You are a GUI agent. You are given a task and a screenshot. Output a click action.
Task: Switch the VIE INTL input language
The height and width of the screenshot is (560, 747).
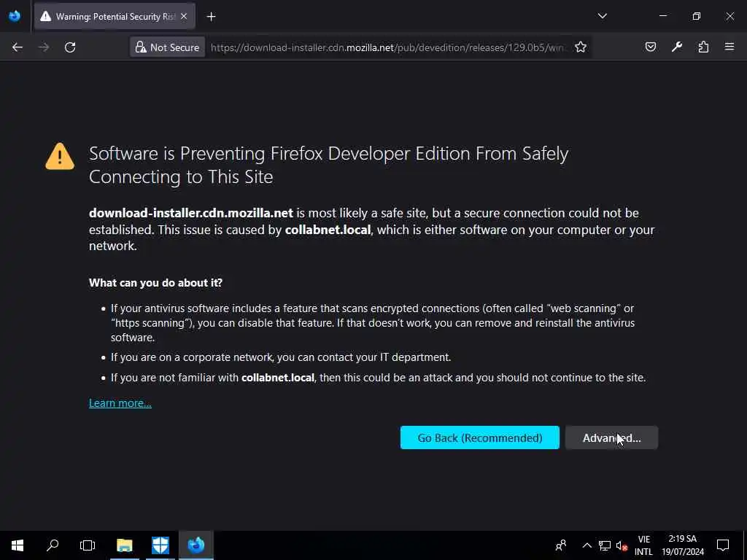[643, 545]
